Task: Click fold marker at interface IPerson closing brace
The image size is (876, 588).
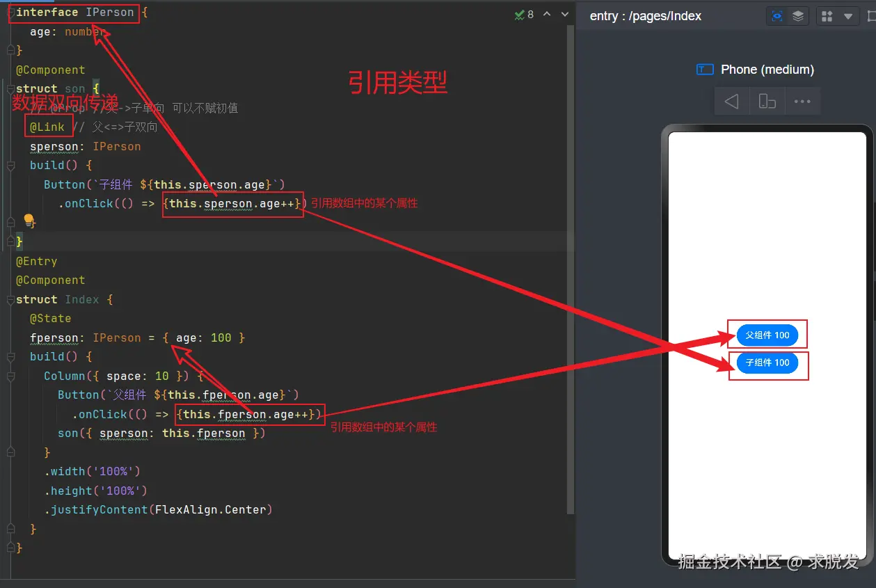Action: (x=10, y=51)
